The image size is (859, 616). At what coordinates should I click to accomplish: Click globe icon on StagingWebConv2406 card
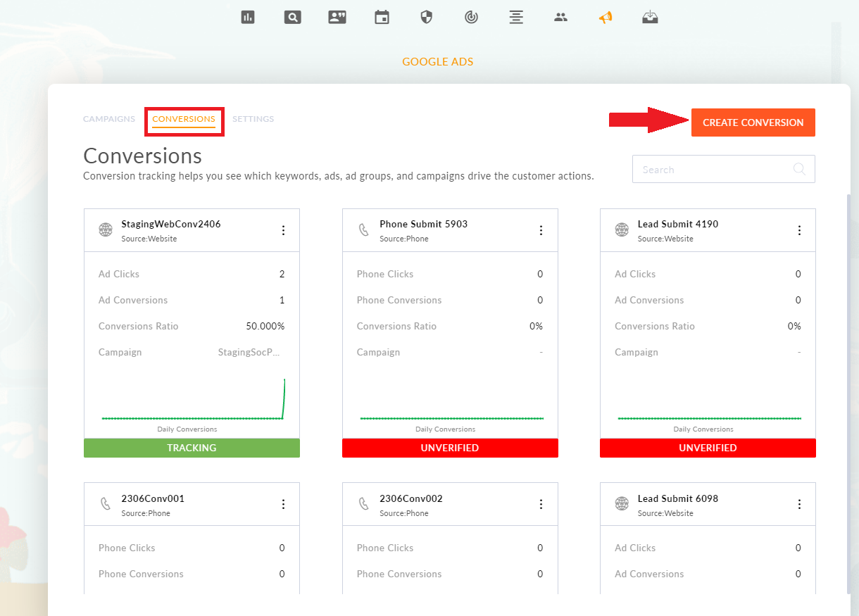coord(106,230)
